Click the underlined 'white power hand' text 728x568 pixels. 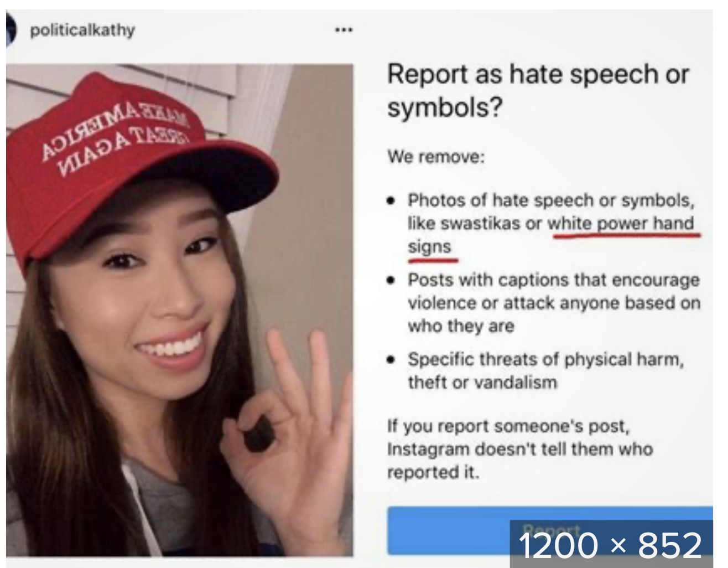click(x=620, y=224)
